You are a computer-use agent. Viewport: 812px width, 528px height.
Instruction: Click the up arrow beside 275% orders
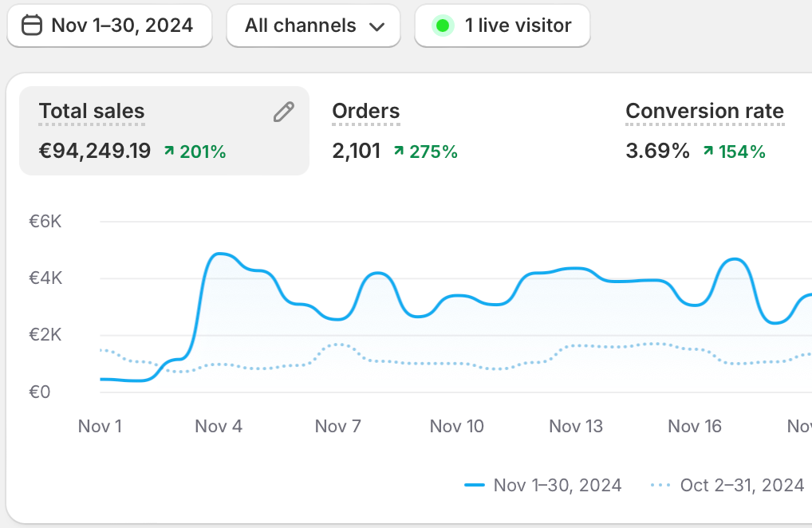(399, 151)
